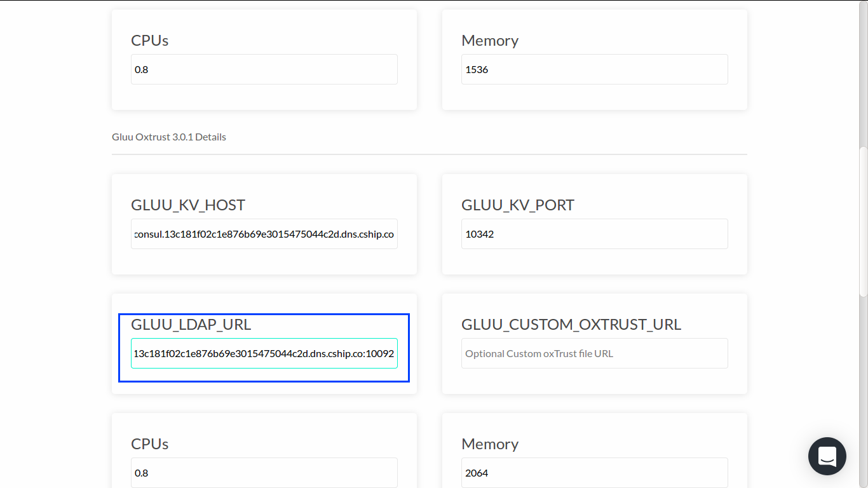Select the Optional Custom oxTrust file URL field

[594, 353]
